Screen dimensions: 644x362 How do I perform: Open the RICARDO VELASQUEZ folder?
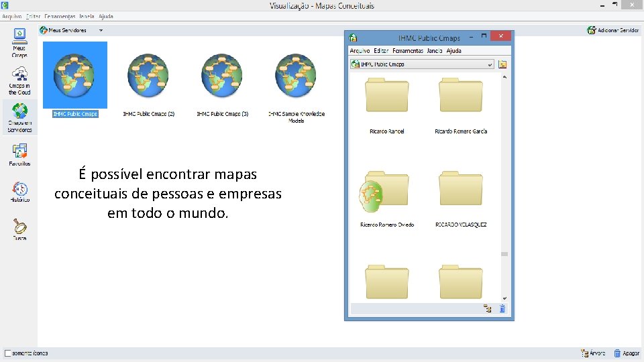pos(460,189)
